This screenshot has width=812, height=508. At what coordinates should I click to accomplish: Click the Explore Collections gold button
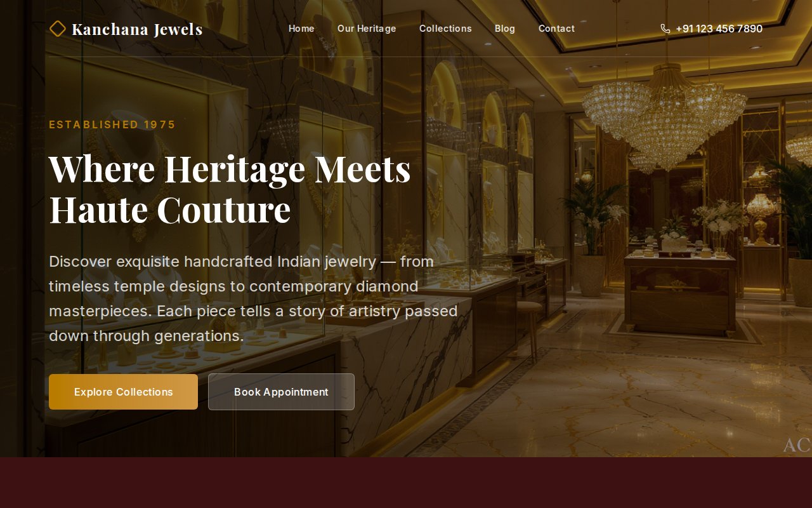pyautogui.click(x=123, y=392)
